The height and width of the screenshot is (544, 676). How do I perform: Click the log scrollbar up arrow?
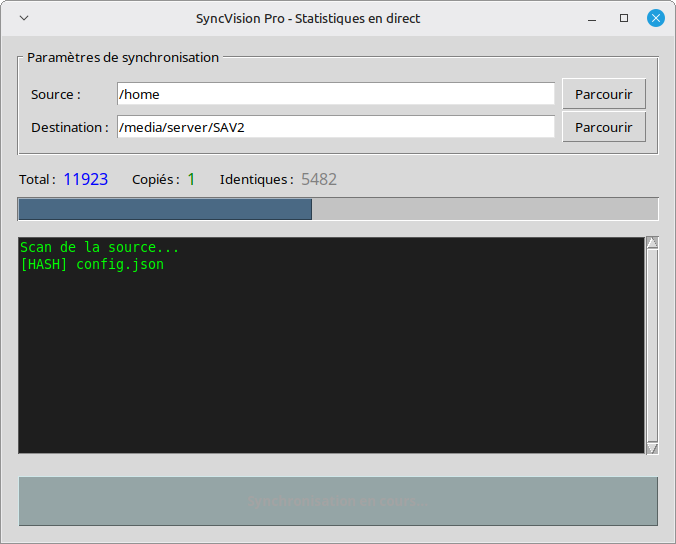(652, 242)
